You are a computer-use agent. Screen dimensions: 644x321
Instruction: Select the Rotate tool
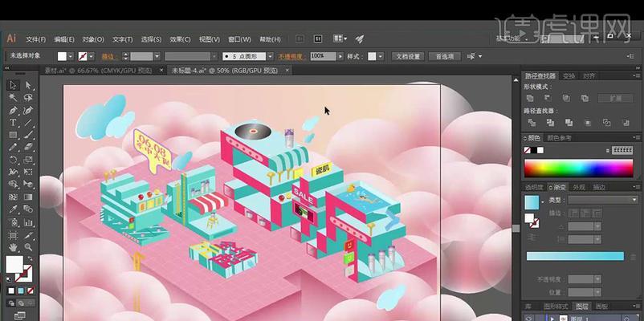[13, 160]
